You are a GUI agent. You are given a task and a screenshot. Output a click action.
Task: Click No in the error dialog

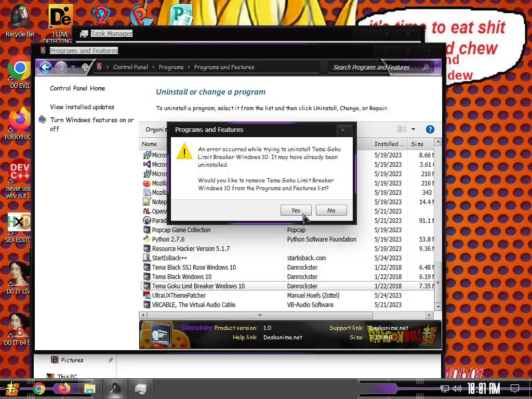pyautogui.click(x=331, y=210)
